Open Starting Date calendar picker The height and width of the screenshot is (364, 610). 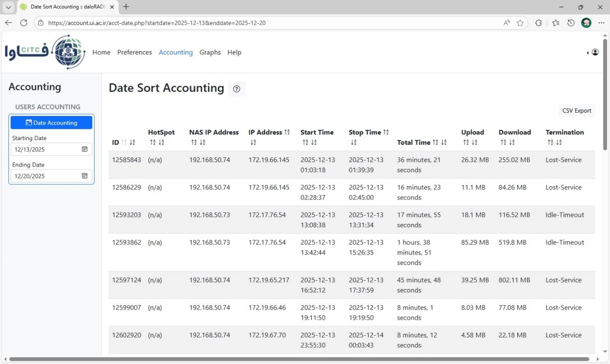point(85,149)
